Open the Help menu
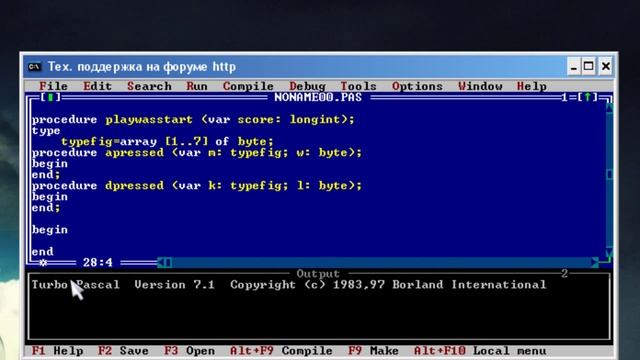 pos(532,86)
